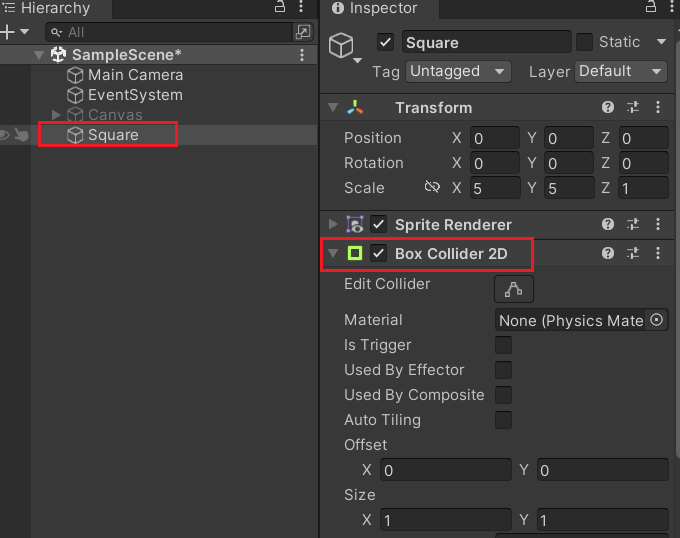Click the Edit Collider button
Image resolution: width=680 pixels, height=538 pixels.
[x=514, y=289]
